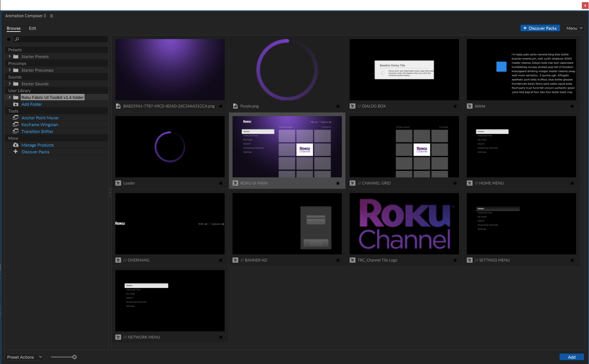Open the Transition Shifter tool
589x364 pixels.
37,131
